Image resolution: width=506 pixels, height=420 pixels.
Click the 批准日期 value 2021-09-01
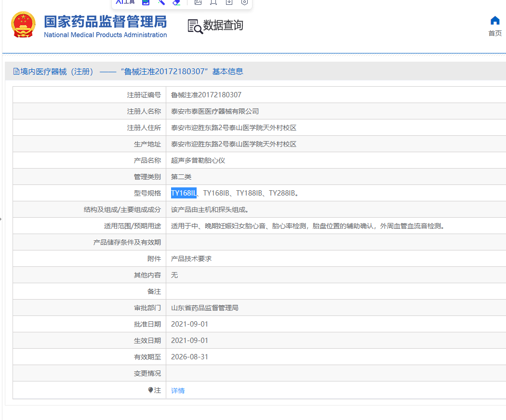tap(189, 324)
